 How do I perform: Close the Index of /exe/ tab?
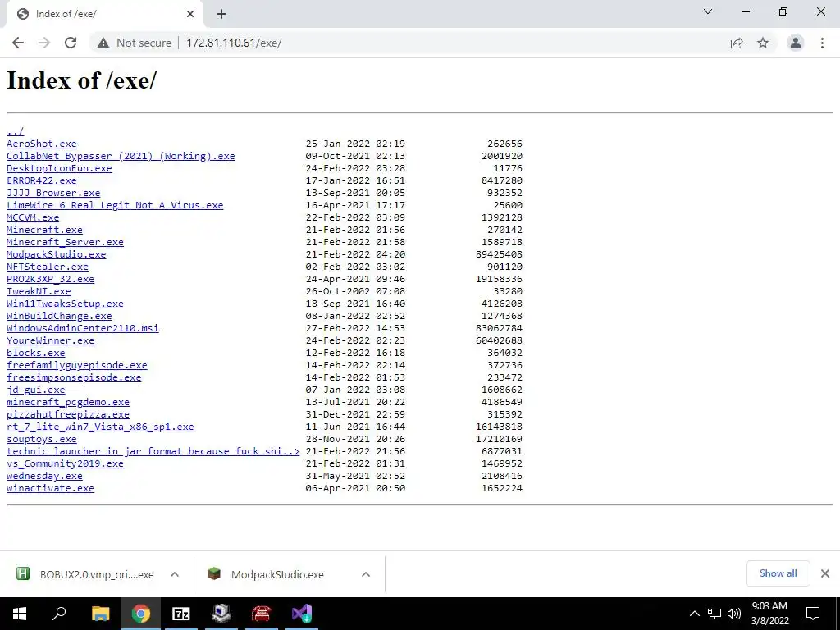coord(190,14)
